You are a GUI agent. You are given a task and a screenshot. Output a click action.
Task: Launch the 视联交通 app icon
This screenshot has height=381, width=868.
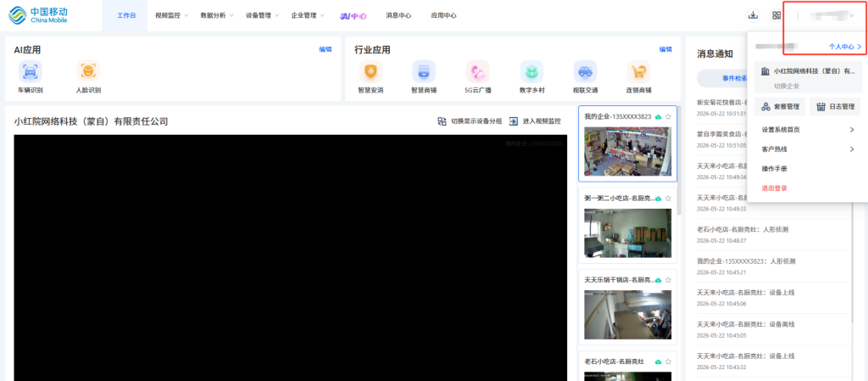[x=585, y=71]
